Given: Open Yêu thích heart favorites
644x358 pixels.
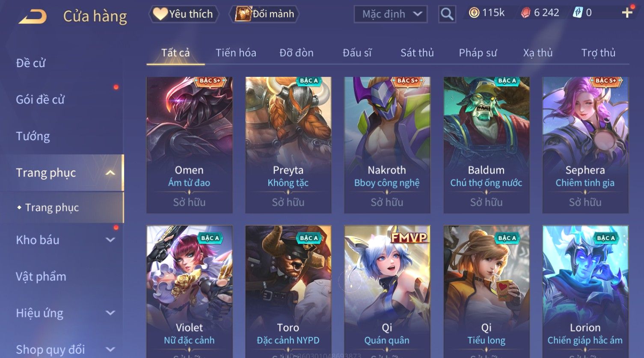Looking at the screenshot, I should (184, 14).
